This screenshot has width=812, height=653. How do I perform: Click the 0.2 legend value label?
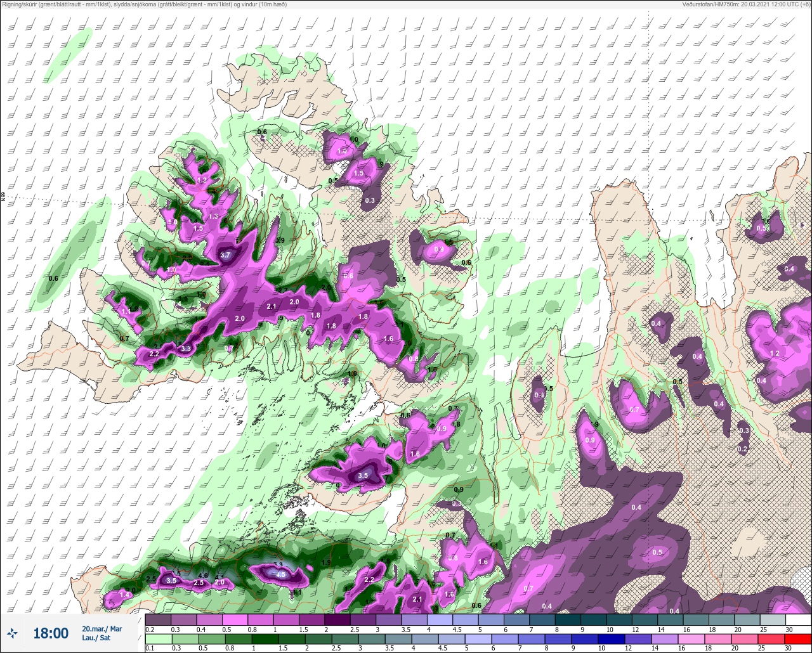click(x=150, y=629)
